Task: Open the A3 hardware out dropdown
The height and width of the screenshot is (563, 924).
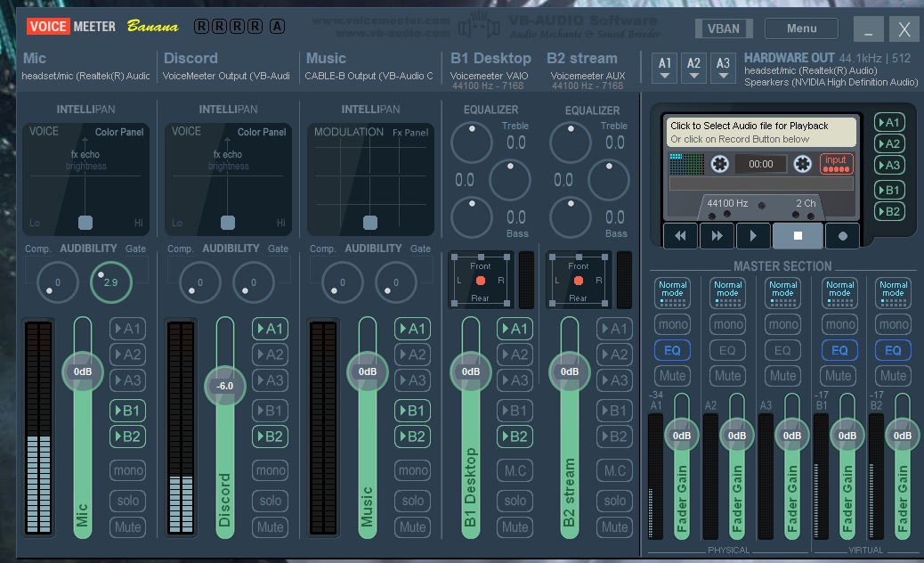Action: (x=723, y=68)
